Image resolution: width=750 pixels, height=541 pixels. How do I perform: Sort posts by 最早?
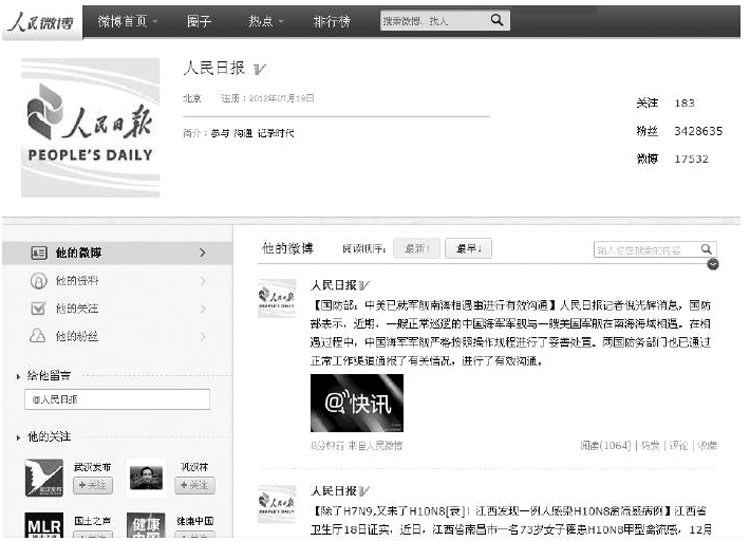(x=468, y=249)
